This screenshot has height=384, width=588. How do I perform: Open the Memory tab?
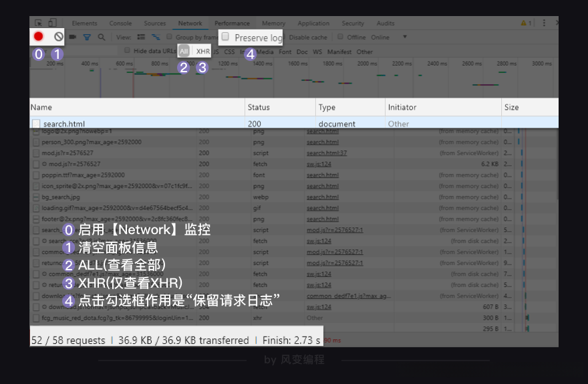[x=274, y=23]
